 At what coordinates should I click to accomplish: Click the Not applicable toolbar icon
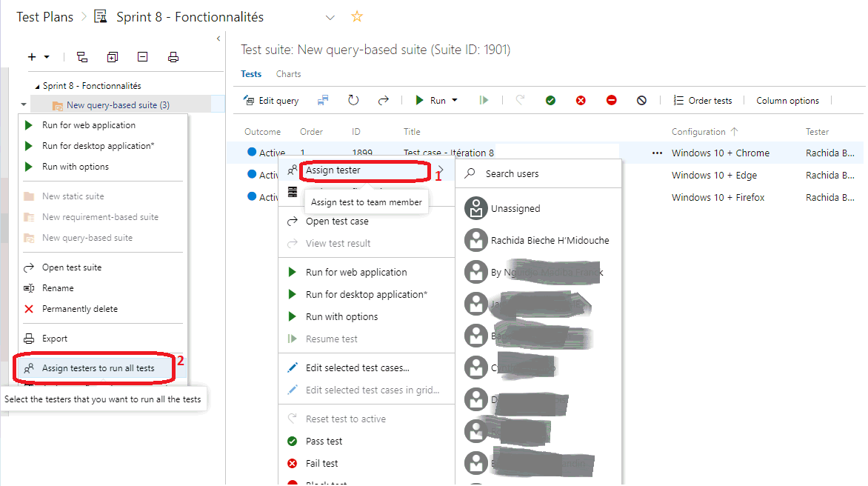coord(641,100)
